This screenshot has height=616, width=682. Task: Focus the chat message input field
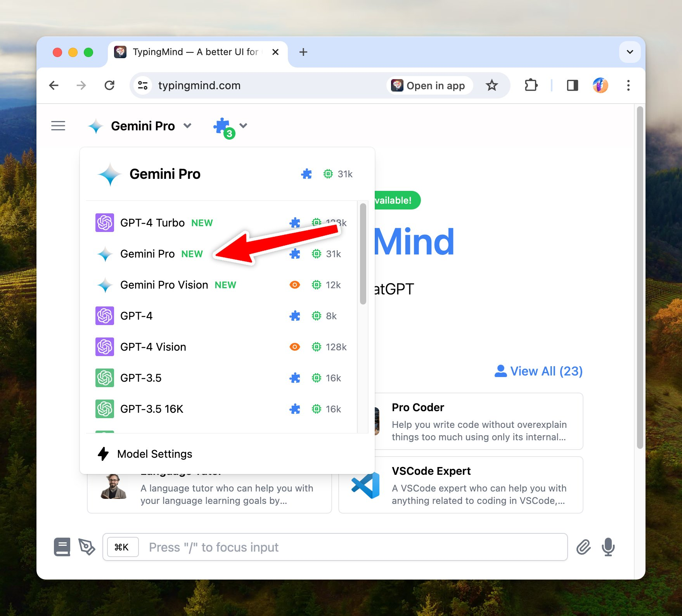click(x=335, y=547)
